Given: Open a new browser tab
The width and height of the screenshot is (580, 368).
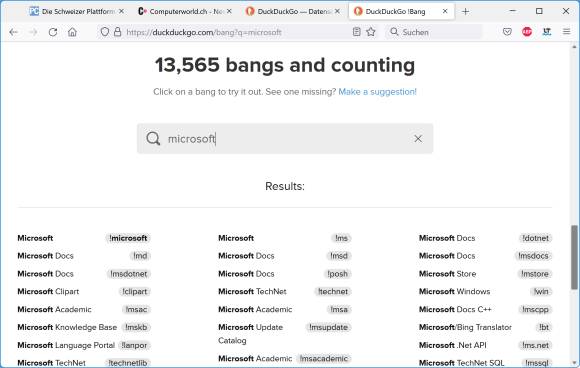Looking at the screenshot, I should point(465,11).
